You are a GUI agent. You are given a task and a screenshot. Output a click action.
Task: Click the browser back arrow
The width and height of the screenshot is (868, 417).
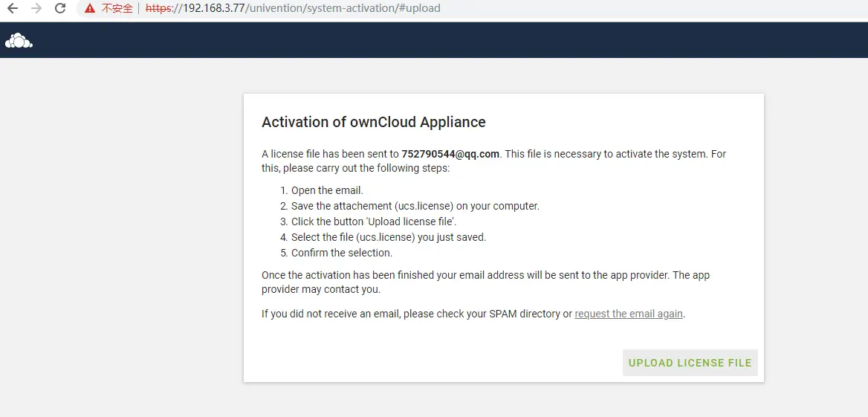12,8
